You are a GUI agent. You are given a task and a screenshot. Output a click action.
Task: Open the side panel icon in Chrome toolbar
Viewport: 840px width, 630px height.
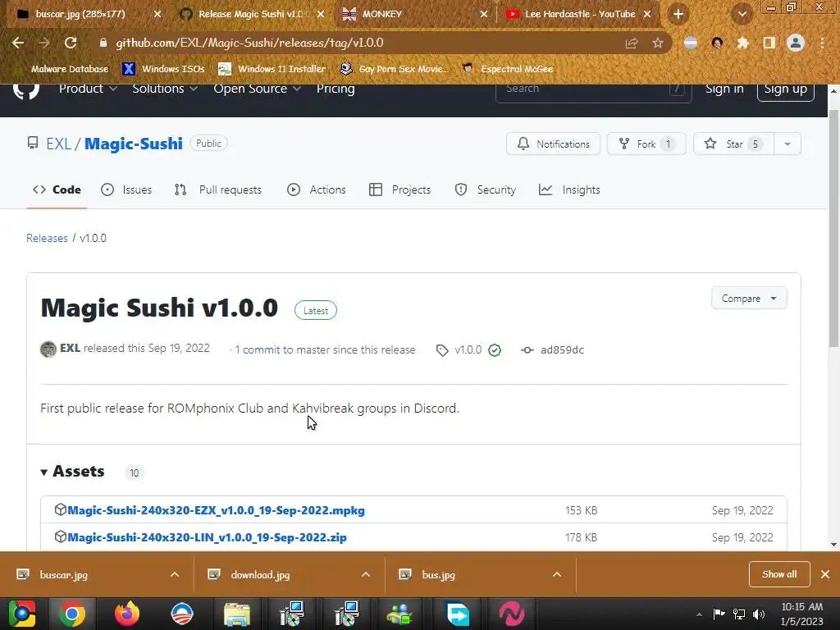[x=769, y=43]
